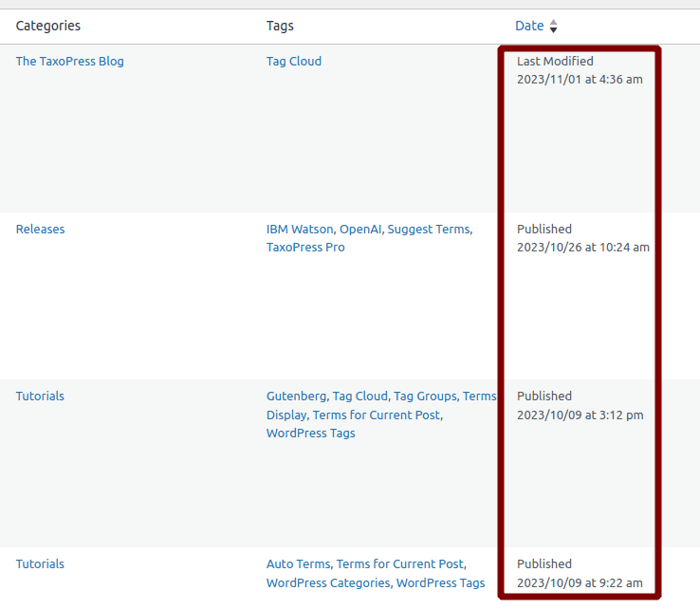Open The TaxoPress Blog category
700x609 pixels.
tap(70, 61)
